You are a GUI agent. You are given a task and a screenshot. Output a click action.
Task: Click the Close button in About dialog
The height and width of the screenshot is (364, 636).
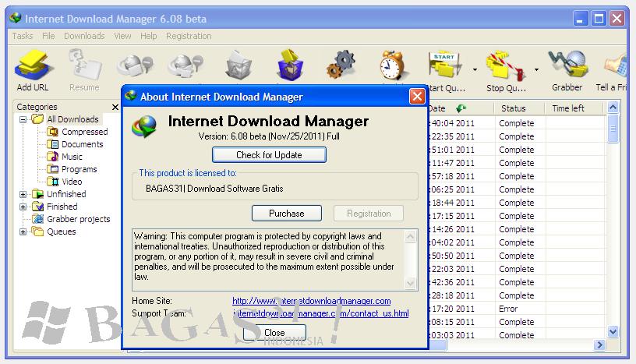pyautogui.click(x=274, y=332)
